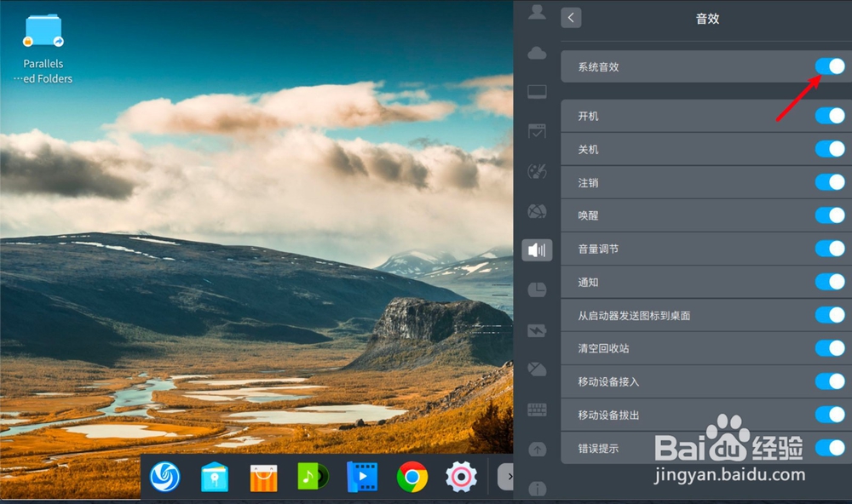Select the Sound speaker icon in sidebar
852x504 pixels.
pyautogui.click(x=537, y=249)
